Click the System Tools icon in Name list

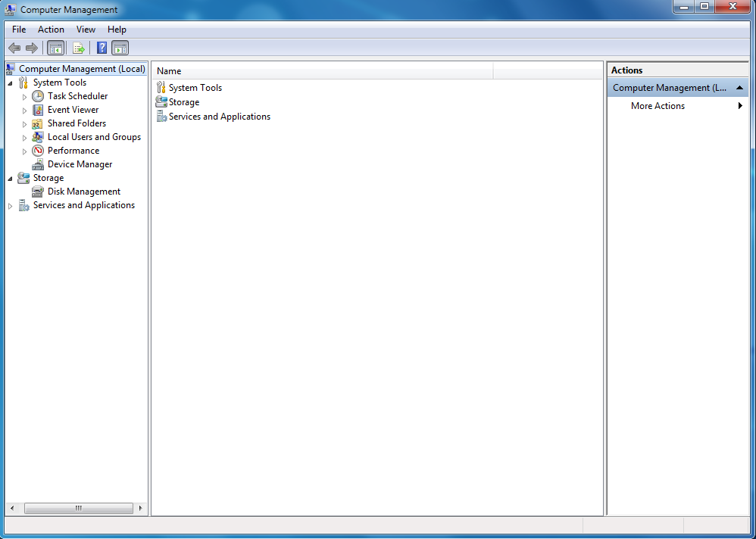coord(161,88)
